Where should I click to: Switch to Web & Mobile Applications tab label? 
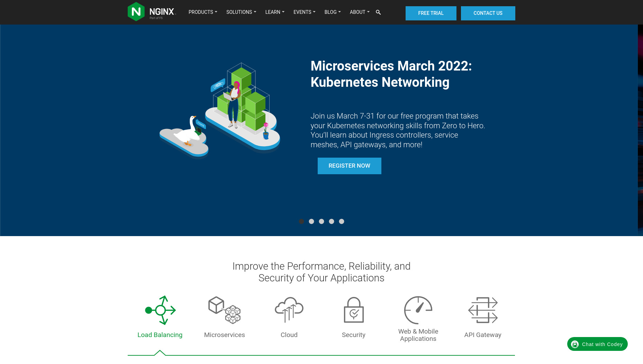click(418, 335)
